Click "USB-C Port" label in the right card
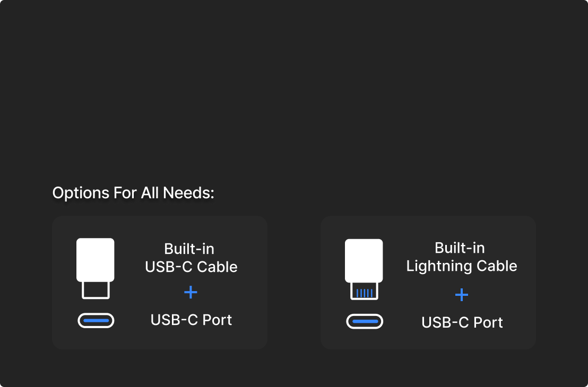Image resolution: width=588 pixels, height=387 pixels. [462, 322]
